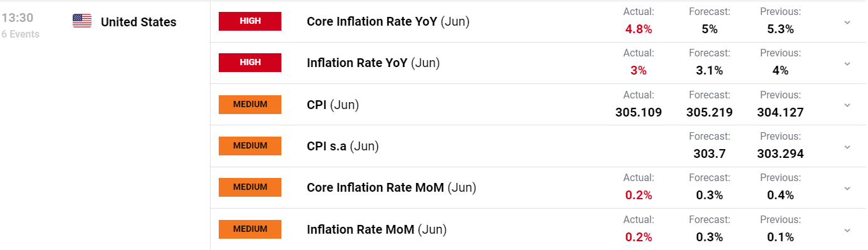868x250 pixels.
Task: Expand the CPI (Jun) row chevron
Action: [847, 105]
